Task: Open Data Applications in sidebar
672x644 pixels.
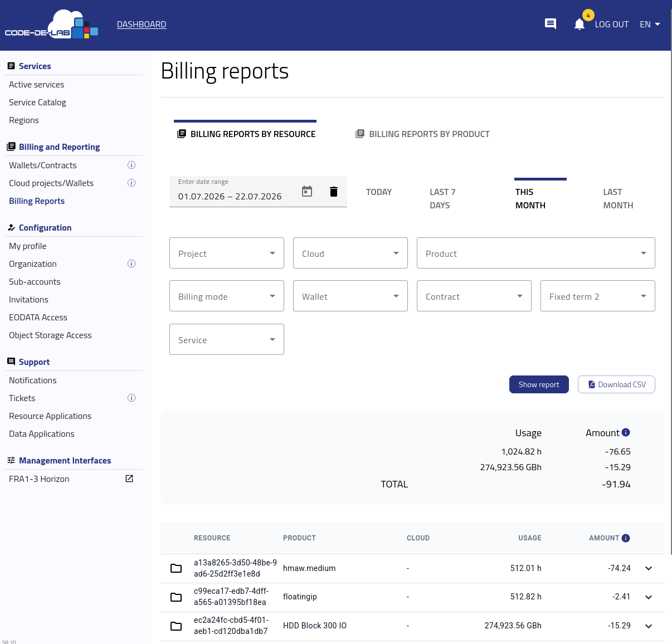Action: click(x=42, y=433)
